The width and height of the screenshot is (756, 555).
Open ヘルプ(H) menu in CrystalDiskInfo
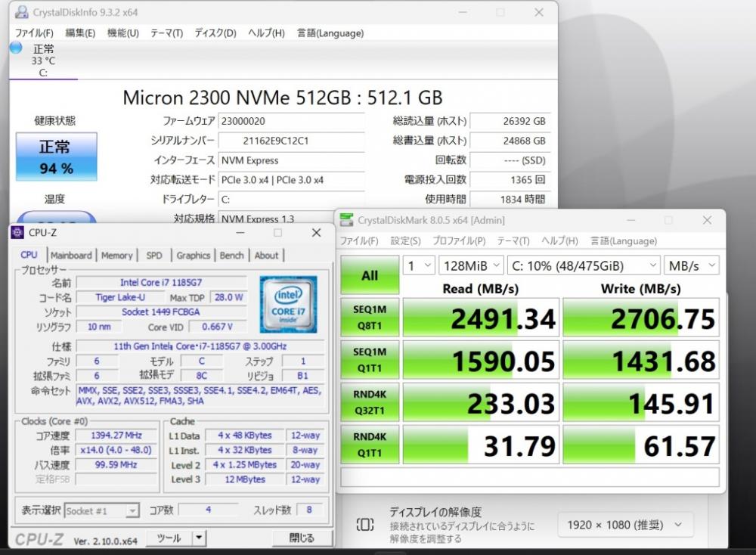267,33
